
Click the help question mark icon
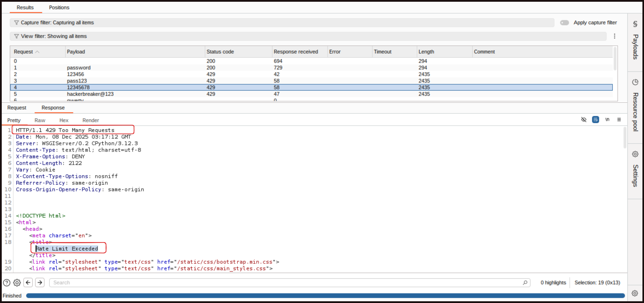click(7, 282)
